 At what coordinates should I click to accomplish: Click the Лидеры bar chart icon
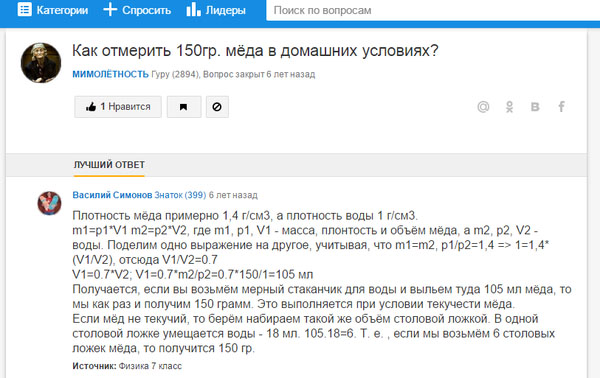coord(193,10)
